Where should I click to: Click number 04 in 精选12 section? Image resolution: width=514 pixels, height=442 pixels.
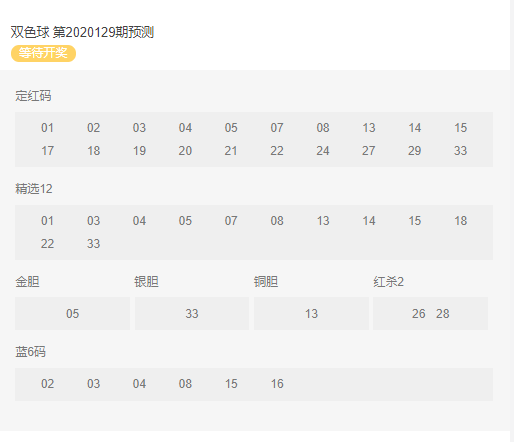tap(139, 221)
